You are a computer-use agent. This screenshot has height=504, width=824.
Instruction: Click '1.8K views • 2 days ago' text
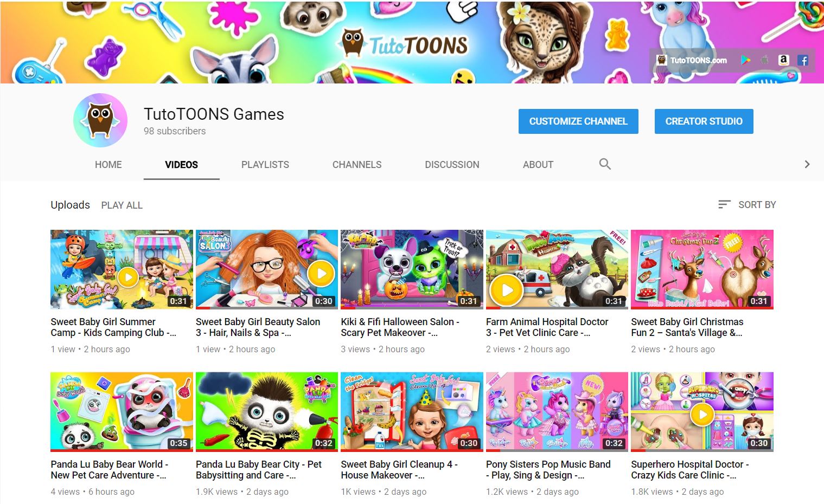(678, 492)
